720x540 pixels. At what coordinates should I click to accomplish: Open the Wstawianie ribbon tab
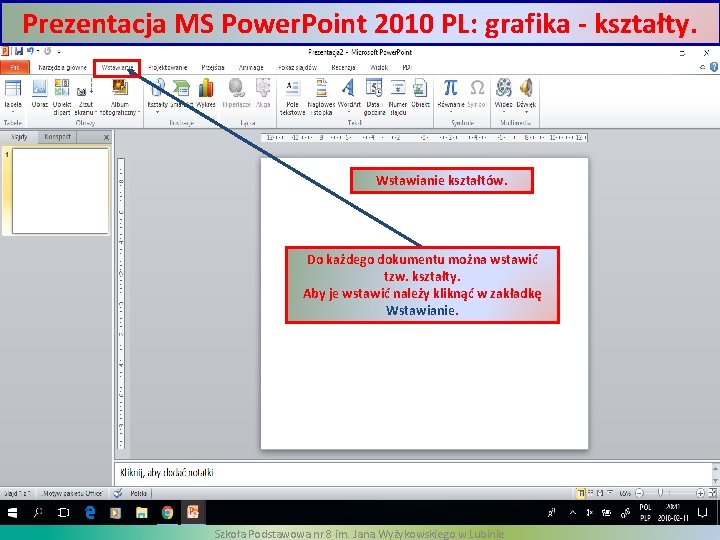tap(117, 68)
